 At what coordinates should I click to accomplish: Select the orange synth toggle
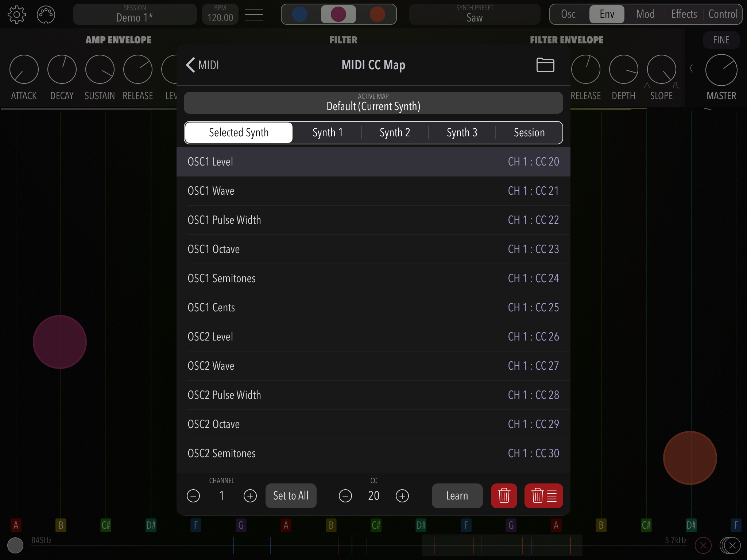[377, 15]
